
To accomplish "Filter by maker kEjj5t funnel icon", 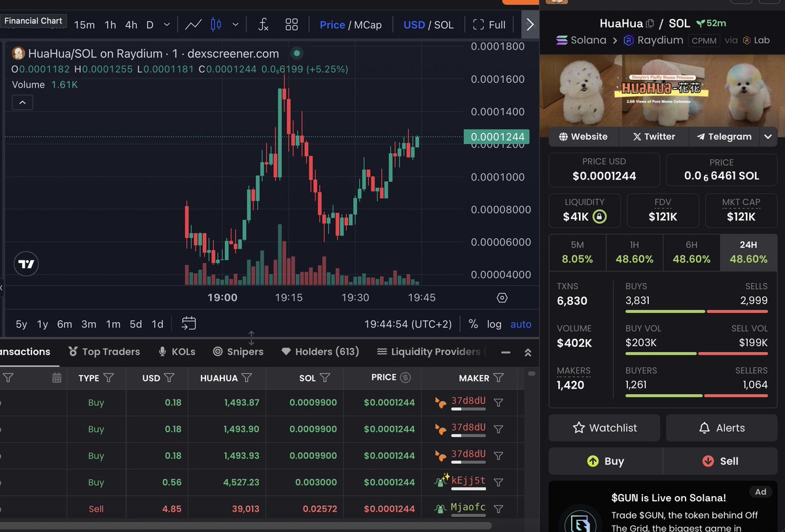I will point(498,482).
